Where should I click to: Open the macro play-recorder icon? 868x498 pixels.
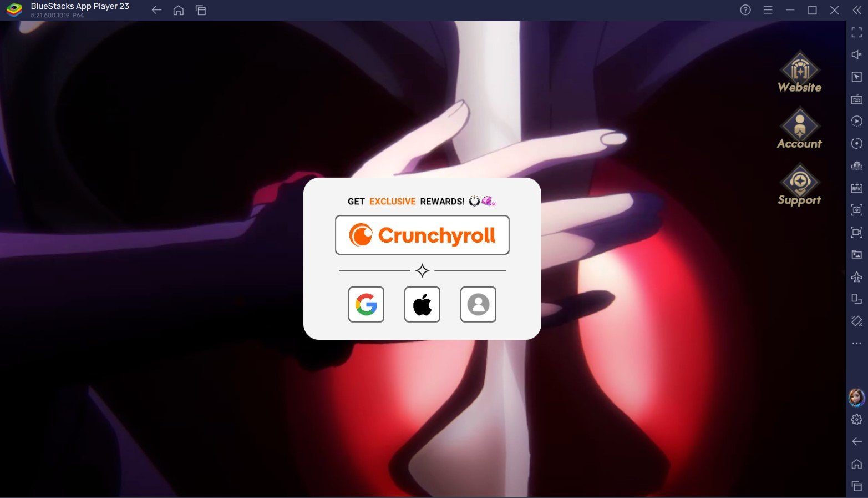(857, 121)
